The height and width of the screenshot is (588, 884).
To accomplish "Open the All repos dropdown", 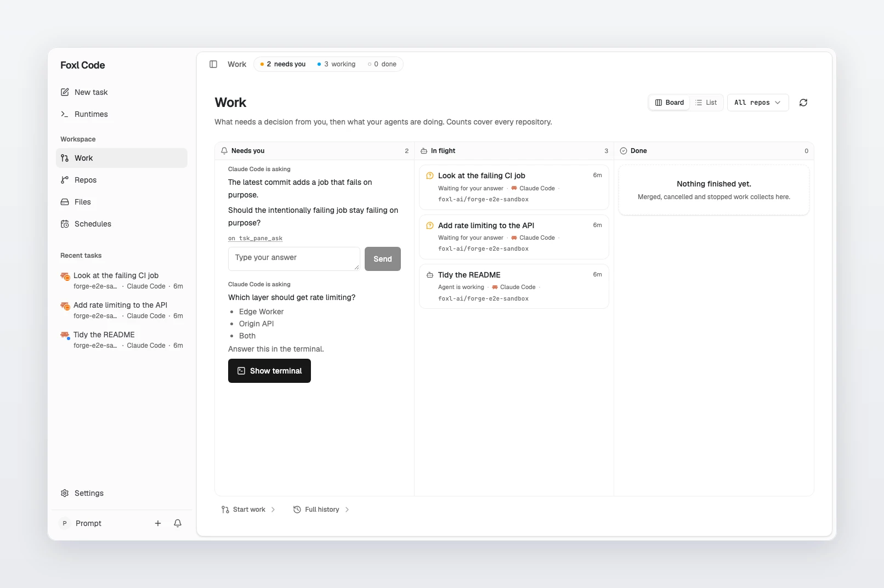I will (x=758, y=103).
